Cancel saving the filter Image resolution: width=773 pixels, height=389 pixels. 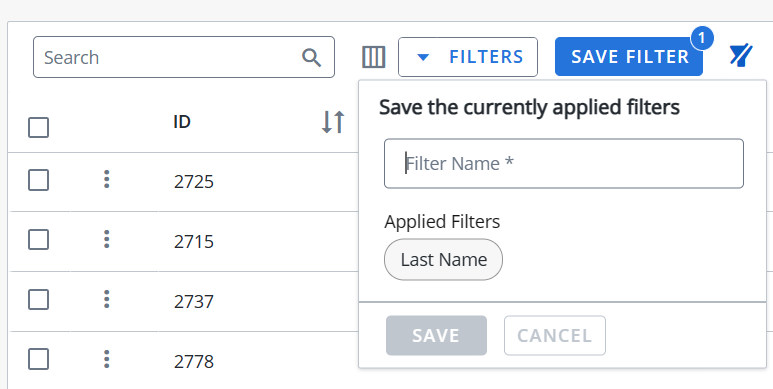tap(555, 336)
